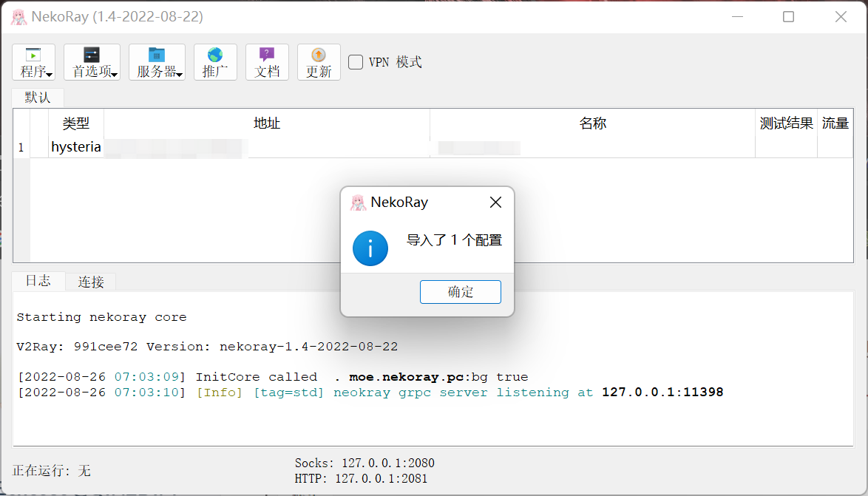868x496 pixels.
Task: Close the NekoRay import dialog
Action: (495, 203)
